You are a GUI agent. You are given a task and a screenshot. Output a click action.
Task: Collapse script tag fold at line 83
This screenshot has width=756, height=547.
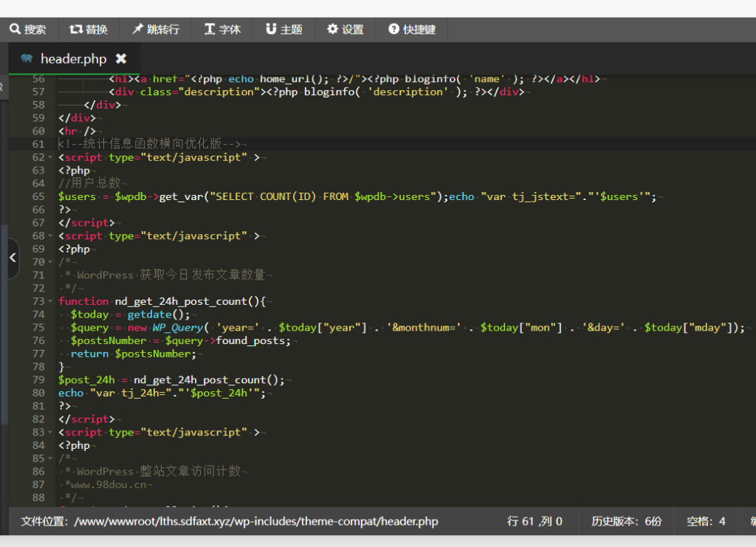click(x=52, y=433)
